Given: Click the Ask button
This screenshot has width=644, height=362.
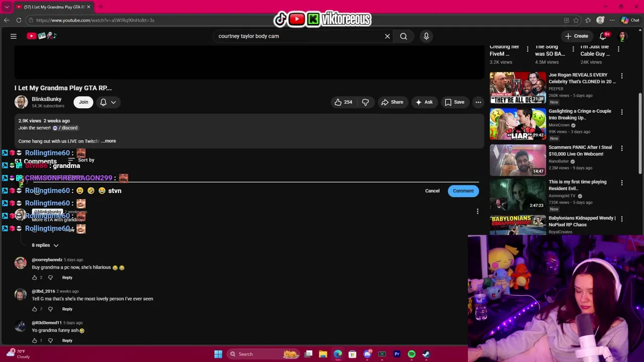Looking at the screenshot, I should click(x=424, y=102).
